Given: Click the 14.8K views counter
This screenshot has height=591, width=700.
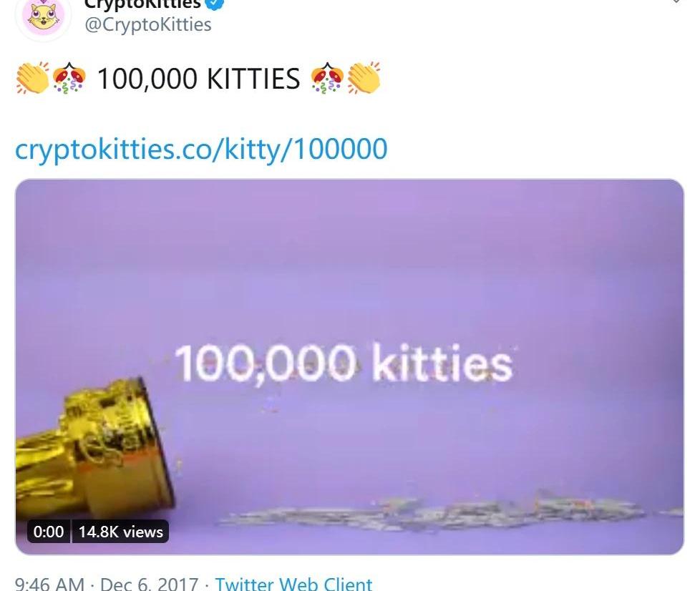Looking at the screenshot, I should tap(120, 532).
